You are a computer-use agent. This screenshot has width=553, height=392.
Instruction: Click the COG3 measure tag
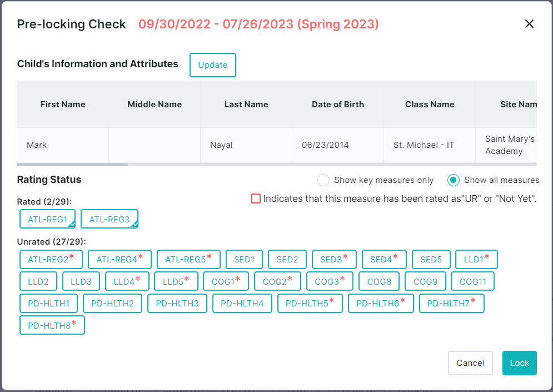pos(330,281)
